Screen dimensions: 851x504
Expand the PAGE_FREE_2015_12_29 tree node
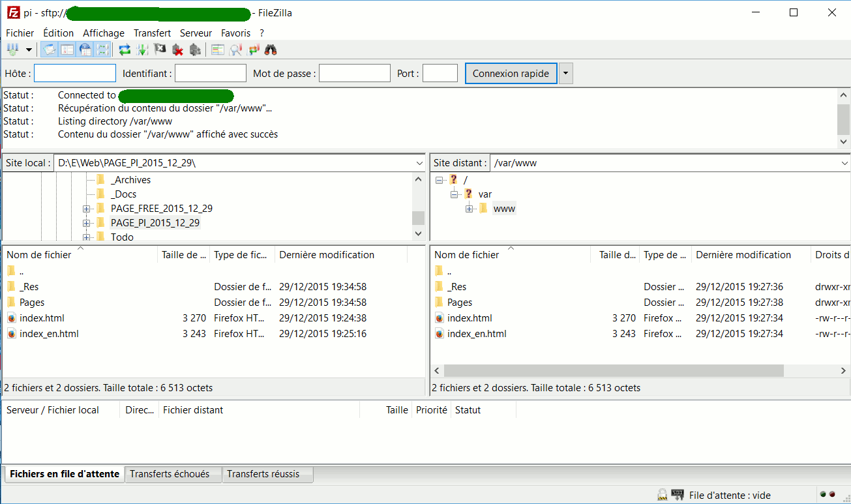(86, 209)
